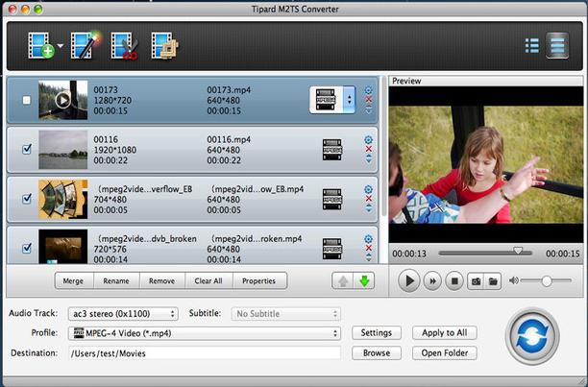Open the Clip scissors tool
The image size is (588, 387).
(125, 46)
